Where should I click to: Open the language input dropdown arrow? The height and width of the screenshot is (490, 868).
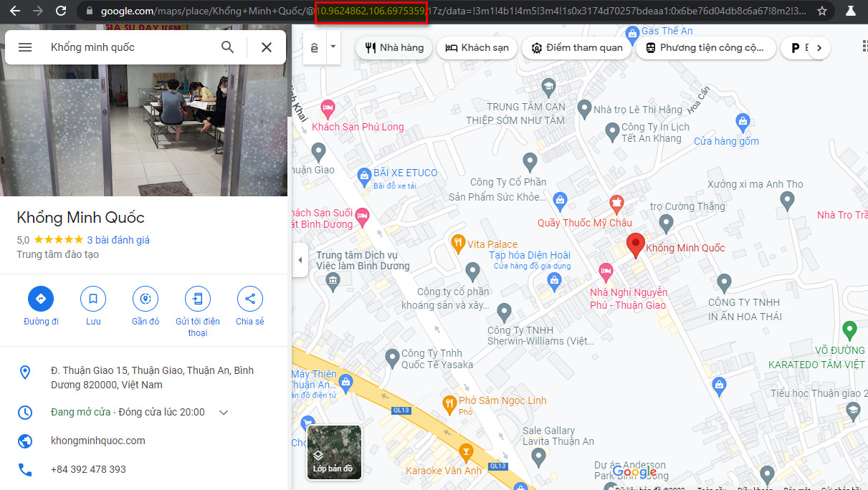pyautogui.click(x=333, y=47)
